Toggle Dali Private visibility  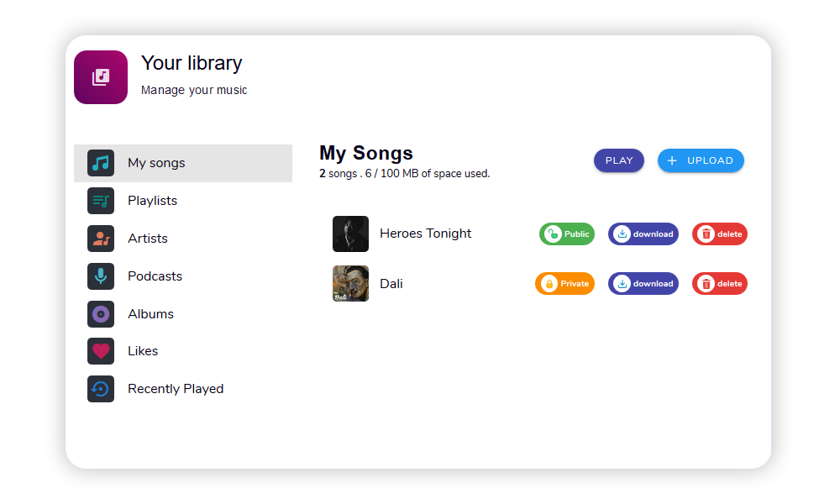click(564, 284)
